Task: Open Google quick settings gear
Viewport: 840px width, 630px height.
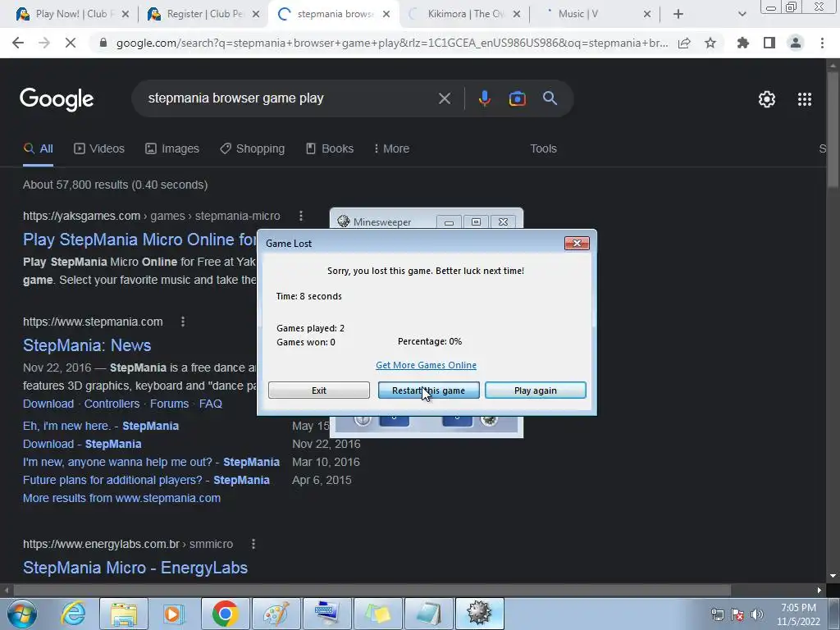Action: click(767, 99)
